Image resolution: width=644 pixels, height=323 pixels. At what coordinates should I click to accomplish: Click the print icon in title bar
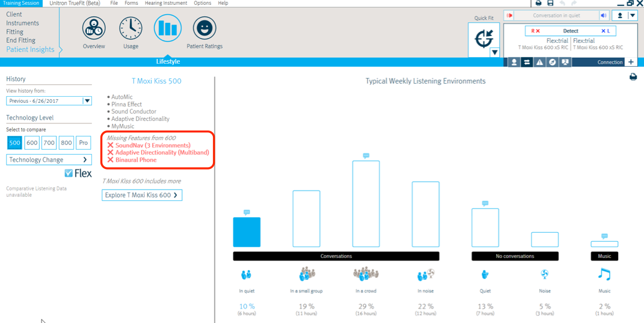point(538,3)
